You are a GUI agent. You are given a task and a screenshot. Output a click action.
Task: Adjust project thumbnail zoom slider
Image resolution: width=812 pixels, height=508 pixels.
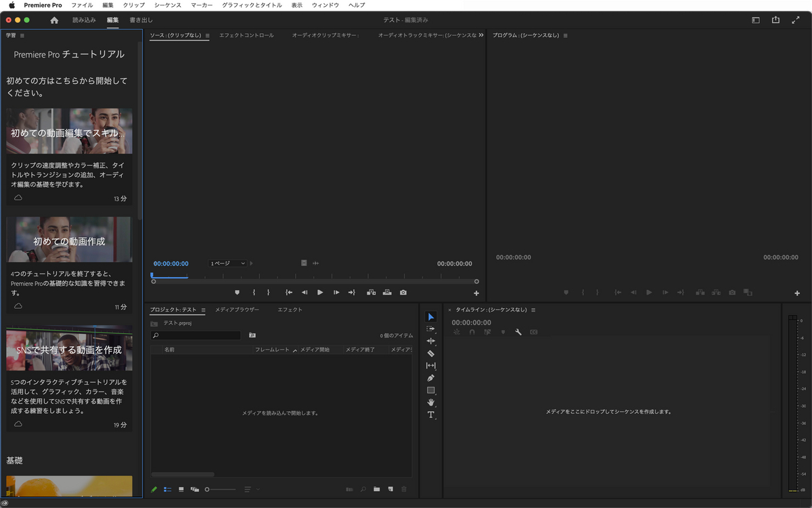click(221, 489)
